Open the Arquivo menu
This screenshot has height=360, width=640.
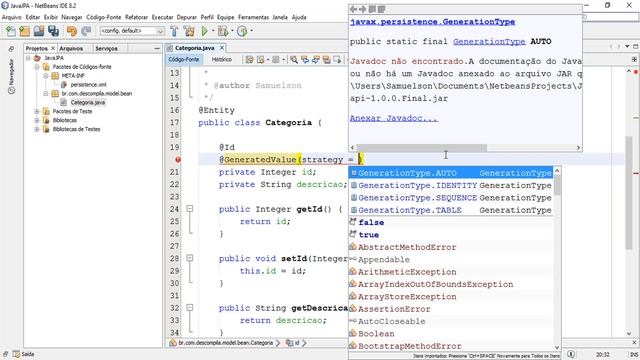click(x=11, y=17)
